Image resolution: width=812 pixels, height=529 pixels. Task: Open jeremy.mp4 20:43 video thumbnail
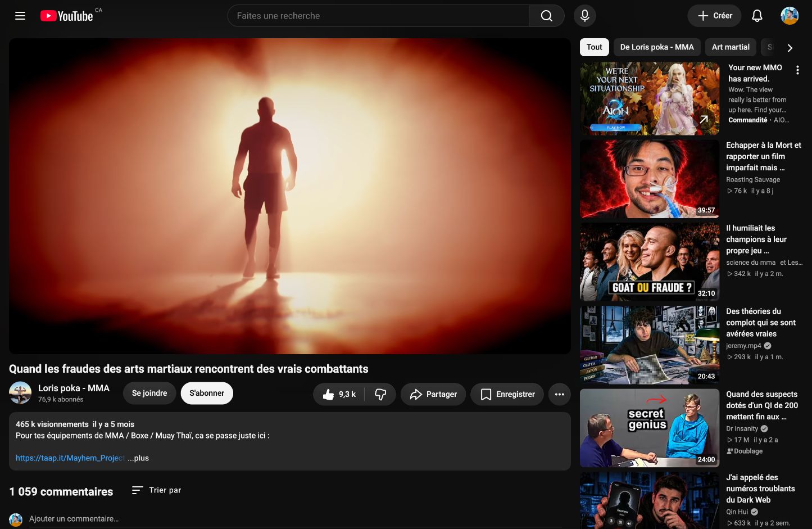[x=650, y=345]
